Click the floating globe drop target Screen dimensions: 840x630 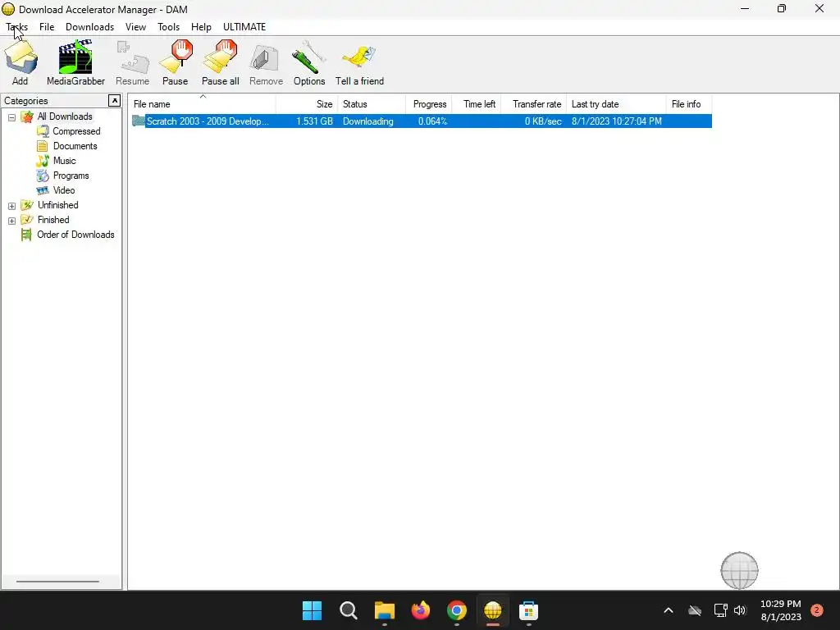pyautogui.click(x=739, y=571)
